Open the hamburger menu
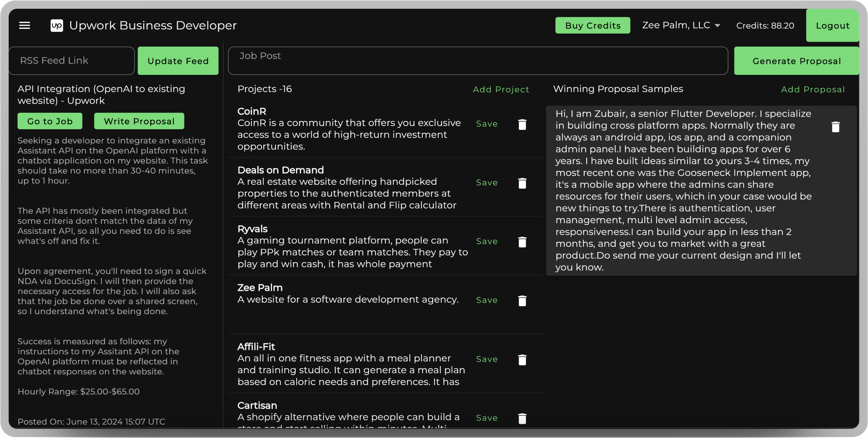This screenshot has width=868, height=438. coord(25,25)
